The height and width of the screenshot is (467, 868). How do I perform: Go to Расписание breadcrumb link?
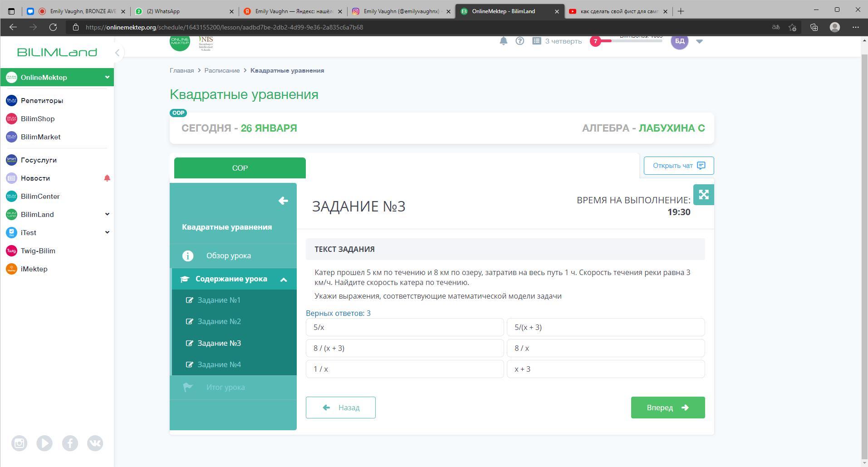[222, 70]
